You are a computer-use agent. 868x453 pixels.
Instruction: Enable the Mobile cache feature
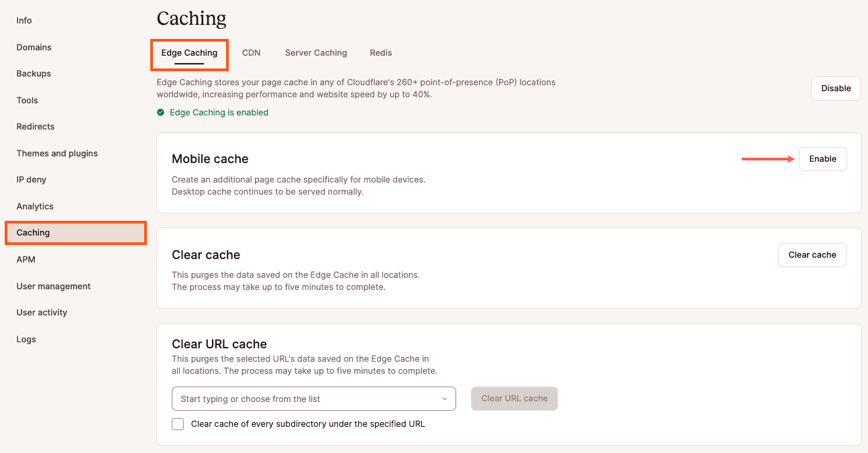click(x=822, y=159)
